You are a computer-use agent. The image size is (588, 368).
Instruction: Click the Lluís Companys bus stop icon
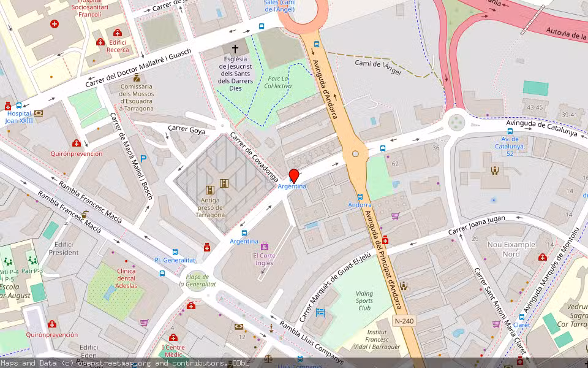tap(300, 359)
